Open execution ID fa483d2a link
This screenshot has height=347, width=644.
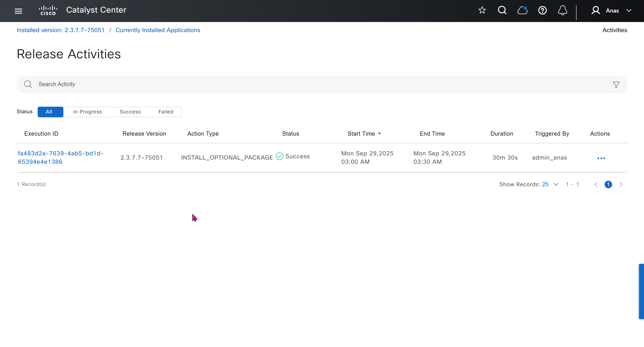[61, 157]
